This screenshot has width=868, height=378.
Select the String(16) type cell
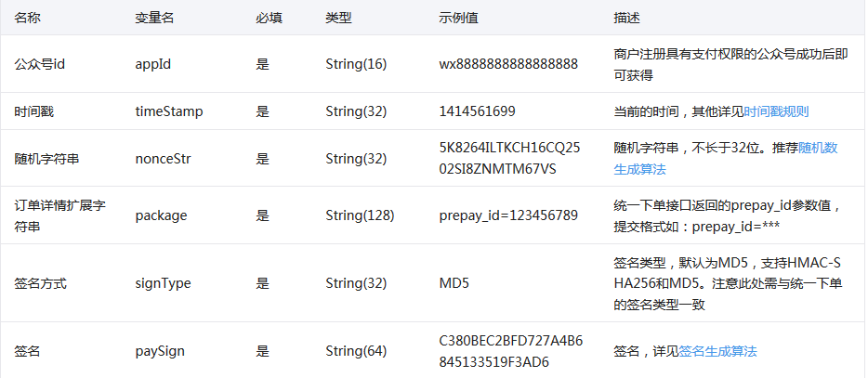(356, 64)
